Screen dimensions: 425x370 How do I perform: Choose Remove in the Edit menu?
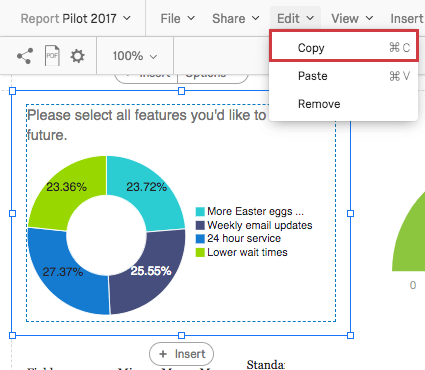click(x=344, y=104)
